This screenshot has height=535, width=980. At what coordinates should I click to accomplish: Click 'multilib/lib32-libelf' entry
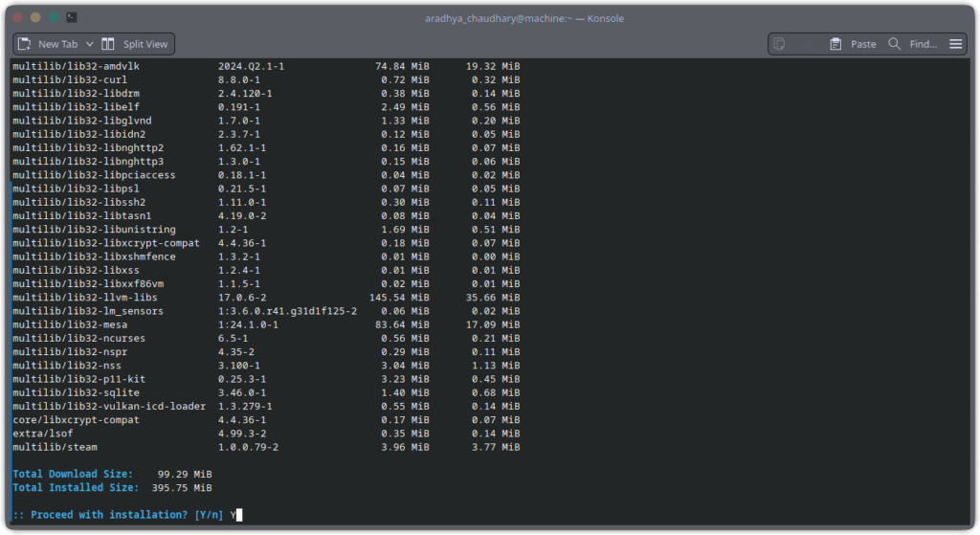coord(76,107)
